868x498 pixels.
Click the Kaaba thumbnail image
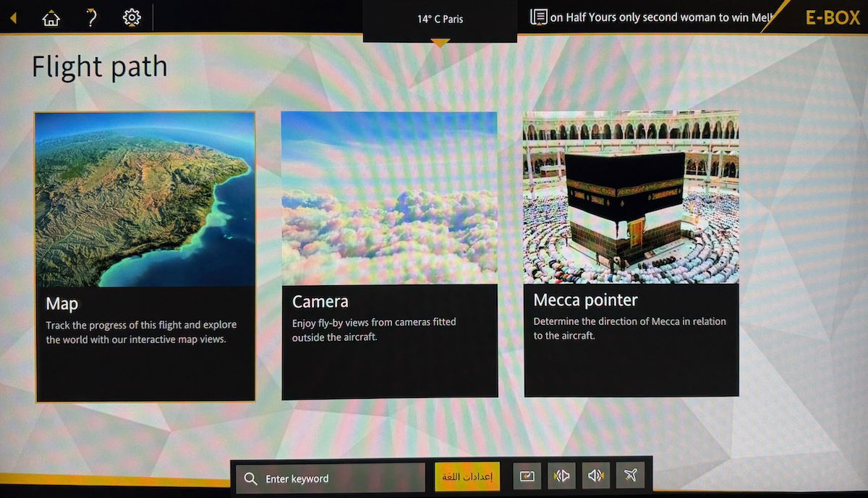point(630,197)
